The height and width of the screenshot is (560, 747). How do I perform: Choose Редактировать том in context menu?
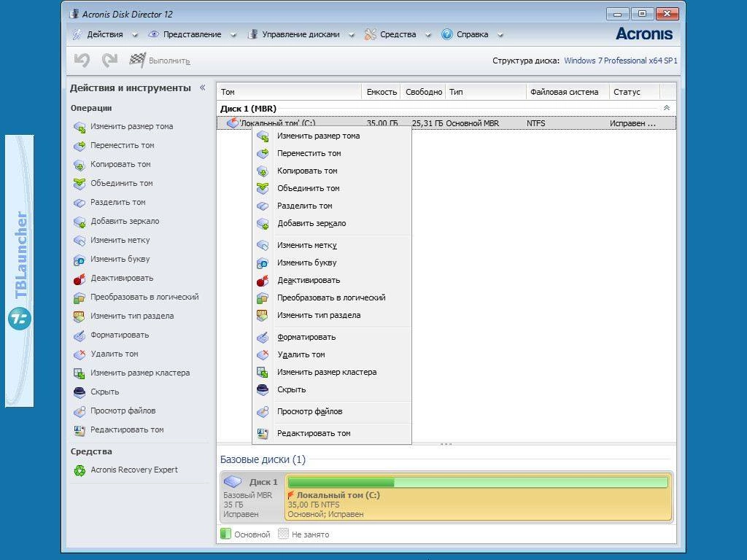[332, 433]
